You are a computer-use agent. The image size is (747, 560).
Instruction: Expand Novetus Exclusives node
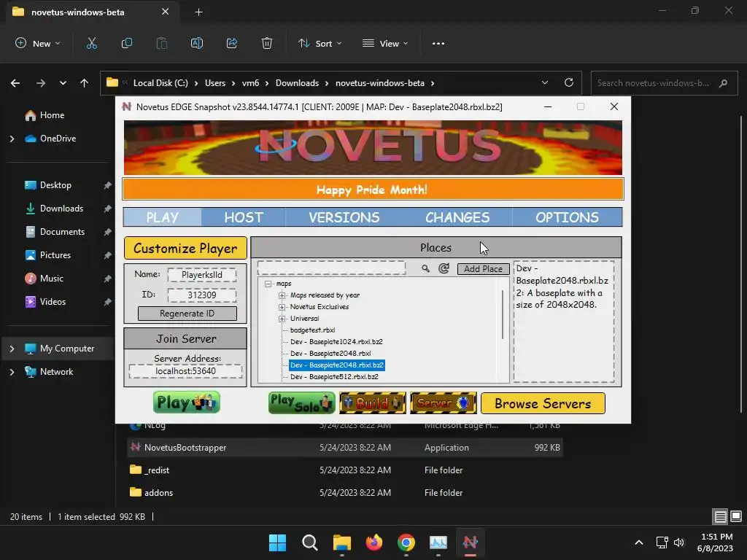[282, 307]
